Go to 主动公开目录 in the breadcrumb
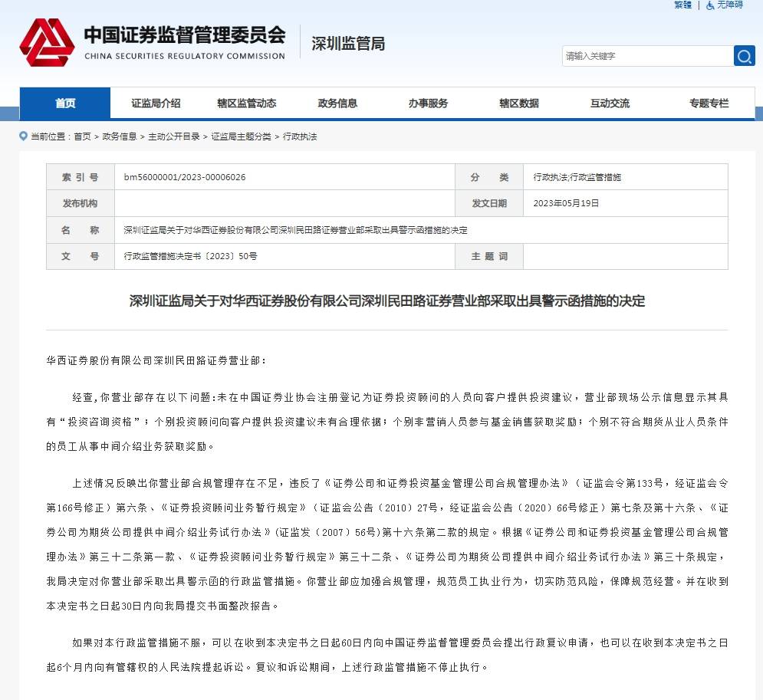 tap(174, 136)
